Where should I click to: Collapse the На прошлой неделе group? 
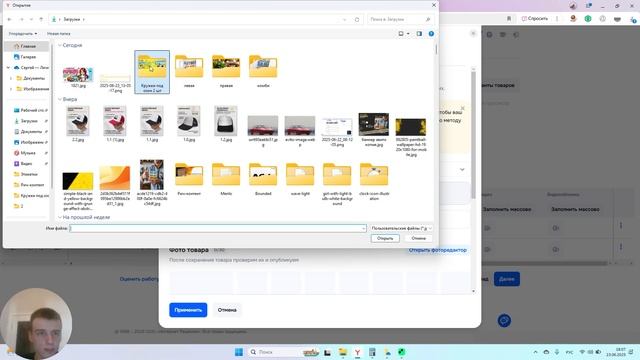click(x=60, y=217)
